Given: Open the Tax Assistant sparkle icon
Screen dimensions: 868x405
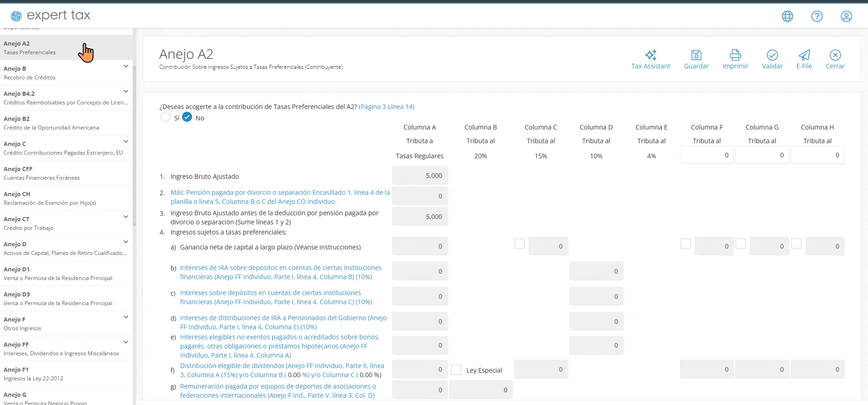Looking at the screenshot, I should coord(650,55).
